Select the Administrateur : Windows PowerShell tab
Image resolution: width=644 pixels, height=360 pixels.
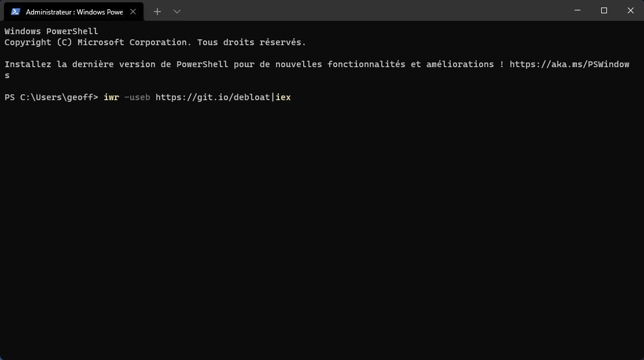[x=74, y=12]
